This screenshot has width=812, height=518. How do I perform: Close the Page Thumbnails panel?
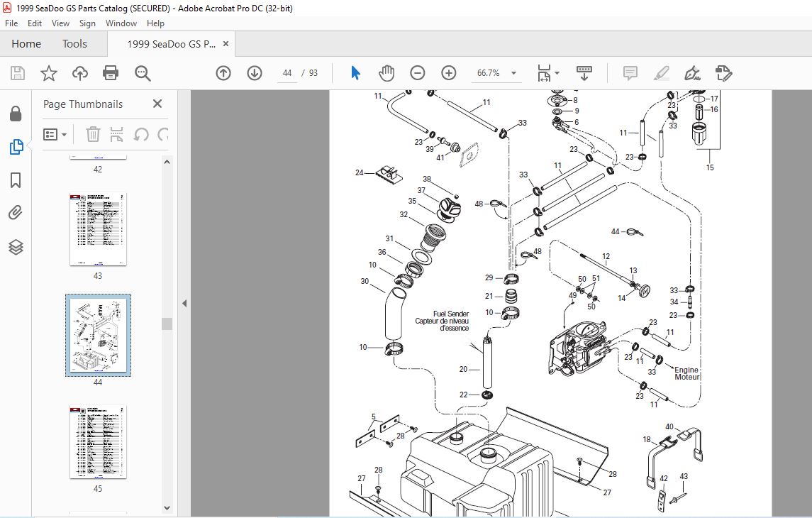pos(157,104)
